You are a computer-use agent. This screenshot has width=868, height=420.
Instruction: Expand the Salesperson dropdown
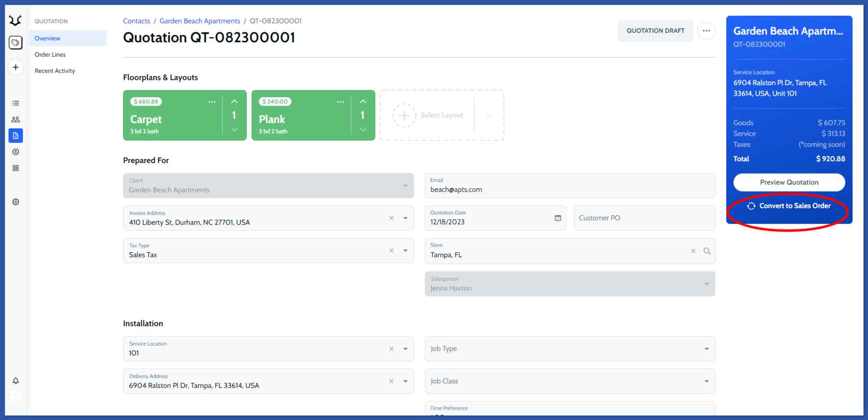[707, 284]
